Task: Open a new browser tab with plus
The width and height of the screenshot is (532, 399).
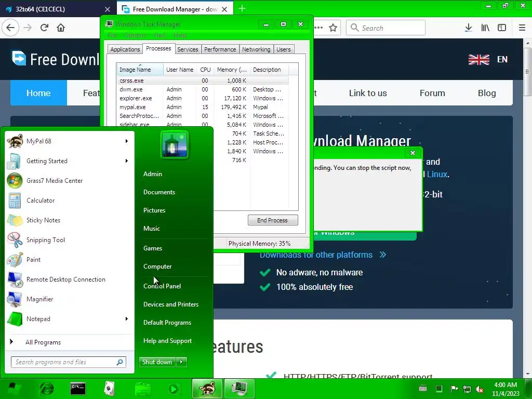Action: coord(242,8)
